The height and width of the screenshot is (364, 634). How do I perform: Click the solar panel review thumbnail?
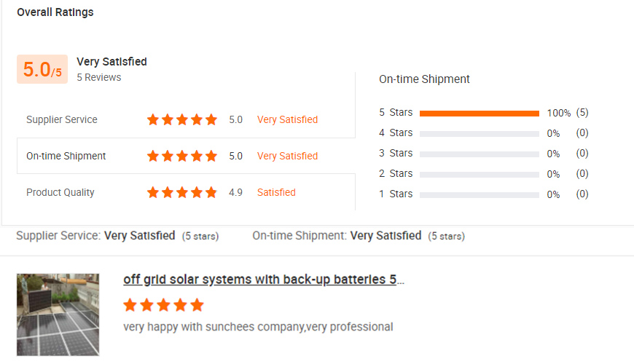tap(58, 314)
